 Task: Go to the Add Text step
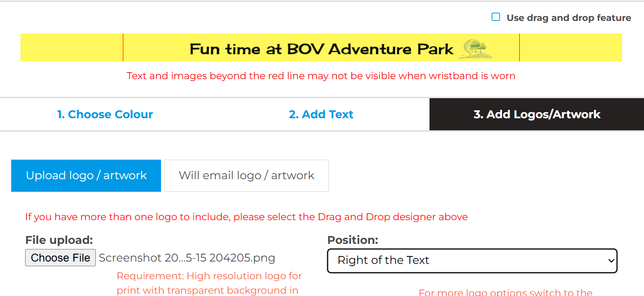coord(321,114)
